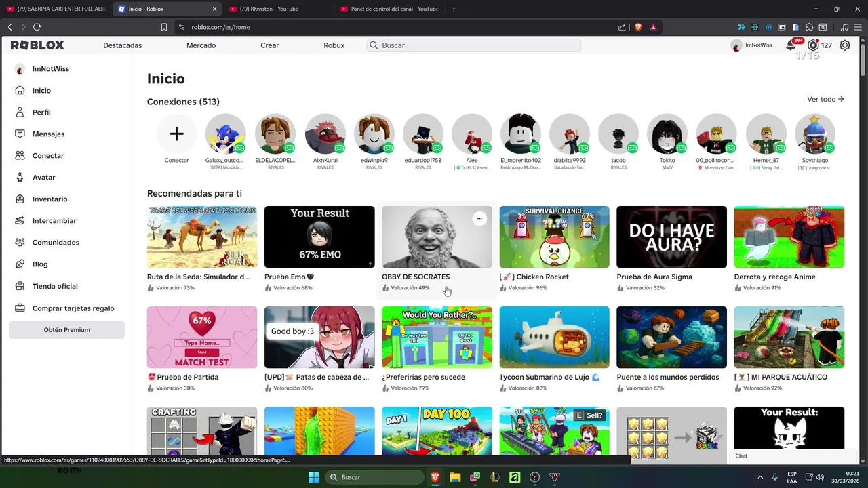Open the Destacadas nav tab

[123, 45]
